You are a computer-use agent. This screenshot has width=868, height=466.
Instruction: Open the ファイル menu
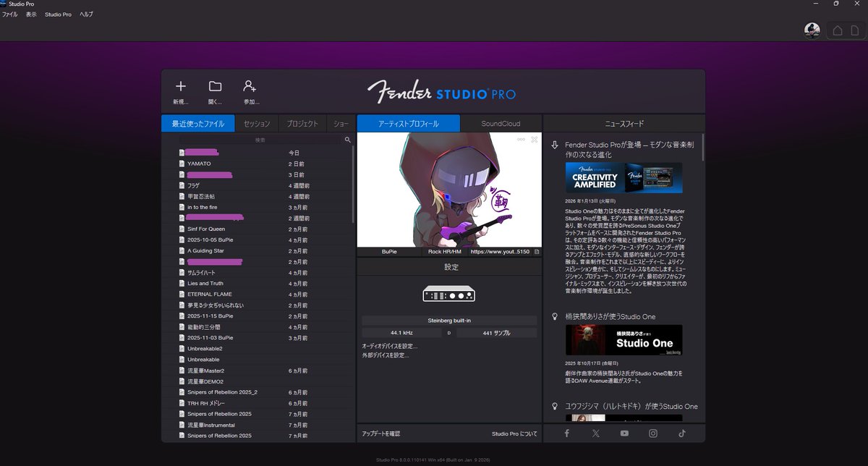(9, 14)
